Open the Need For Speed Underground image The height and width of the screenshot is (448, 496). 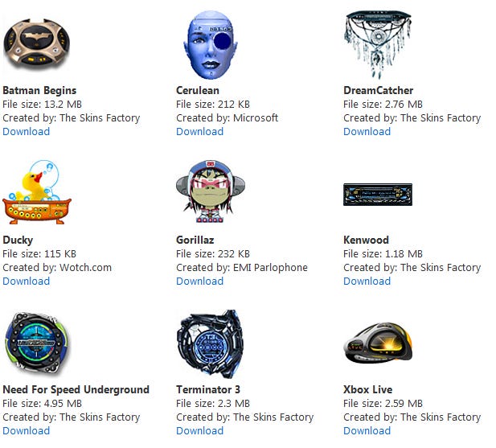pyautogui.click(x=37, y=343)
